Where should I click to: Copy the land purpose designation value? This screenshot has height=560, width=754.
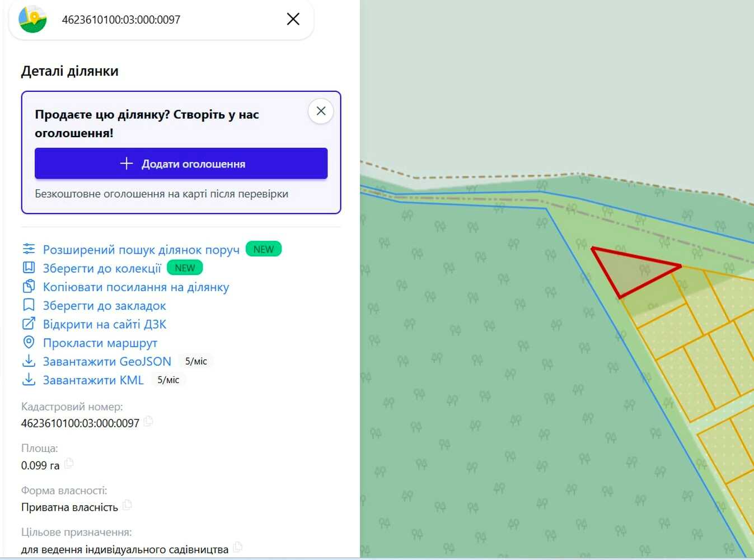[x=238, y=547]
